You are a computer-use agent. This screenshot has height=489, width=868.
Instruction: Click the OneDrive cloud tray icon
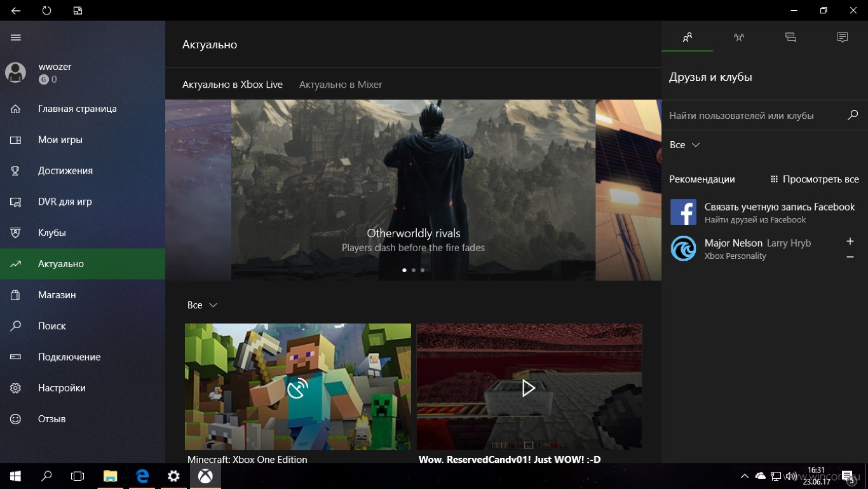(x=760, y=476)
